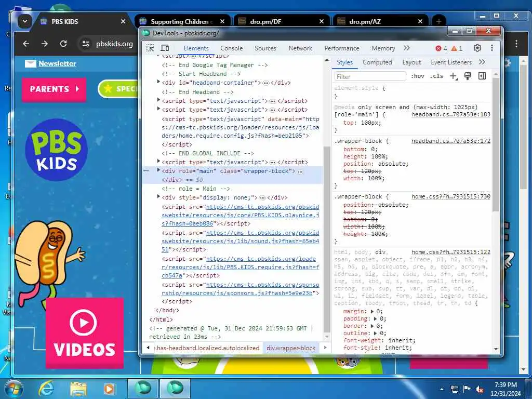Viewport: 532px width, 399px height.
Task: Show more Styles pane tabs
Action: (x=482, y=62)
